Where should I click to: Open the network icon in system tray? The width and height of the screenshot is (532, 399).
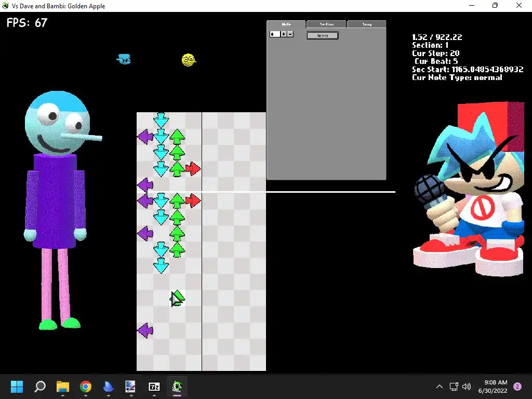[x=454, y=387]
